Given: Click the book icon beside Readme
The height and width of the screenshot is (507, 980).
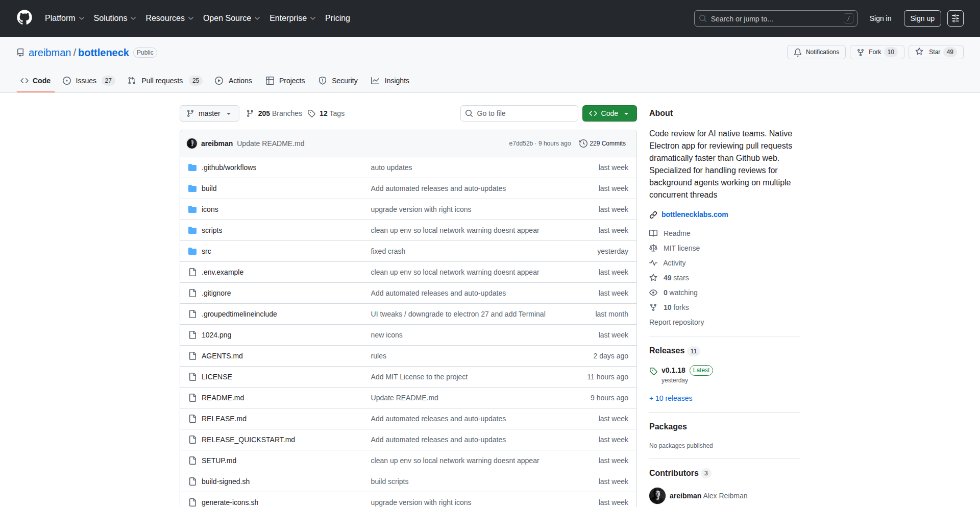Looking at the screenshot, I should [653, 233].
